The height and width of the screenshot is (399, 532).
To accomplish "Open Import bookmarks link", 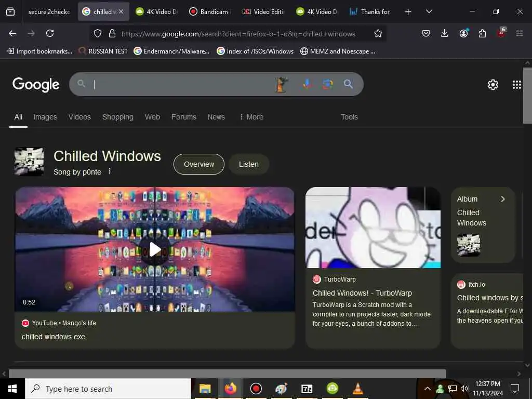I will pos(39,51).
